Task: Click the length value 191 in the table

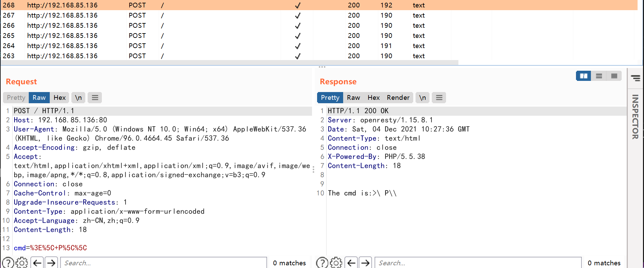Action: tap(386, 46)
